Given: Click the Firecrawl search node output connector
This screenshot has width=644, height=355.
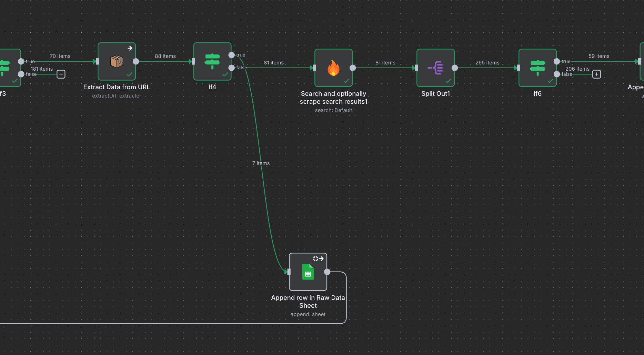Looking at the screenshot, I should coord(353,68).
